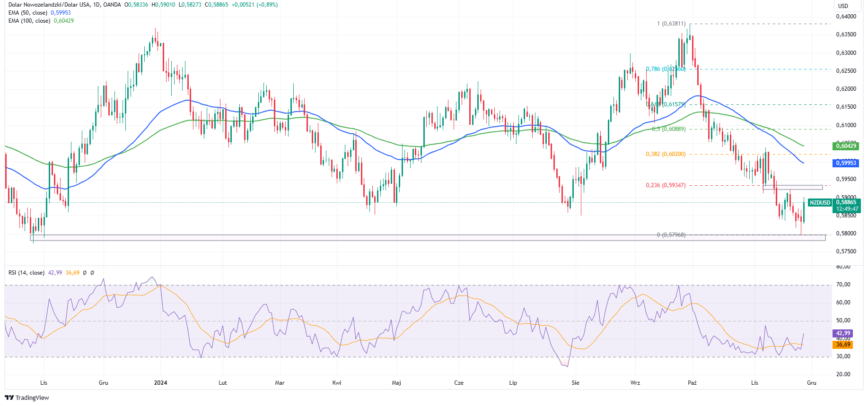Image resolution: width=868 pixels, height=406 pixels.
Task: Click the 70,00 RSI axis value
Action: (x=843, y=285)
